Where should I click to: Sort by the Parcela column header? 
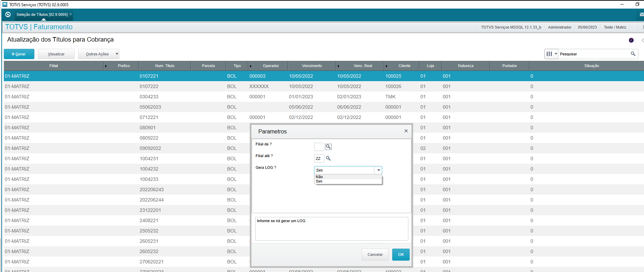[x=208, y=66]
